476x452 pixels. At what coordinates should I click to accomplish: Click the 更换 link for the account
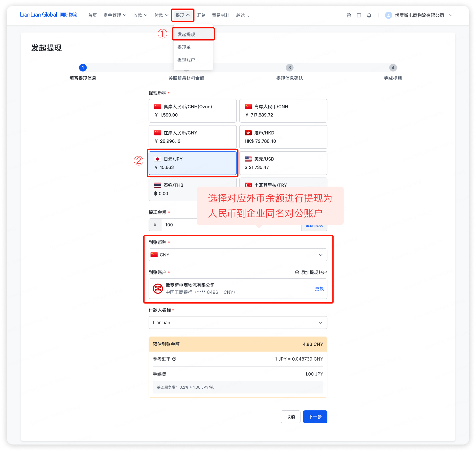pyautogui.click(x=319, y=289)
